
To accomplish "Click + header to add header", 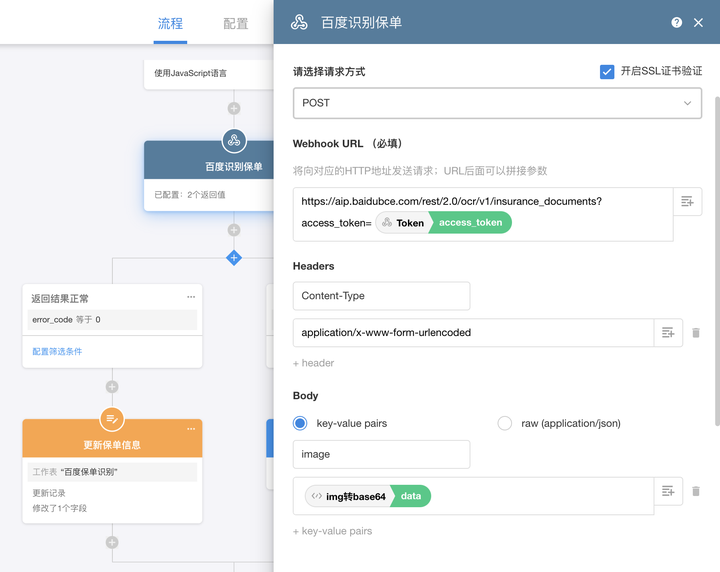I will click(x=313, y=363).
